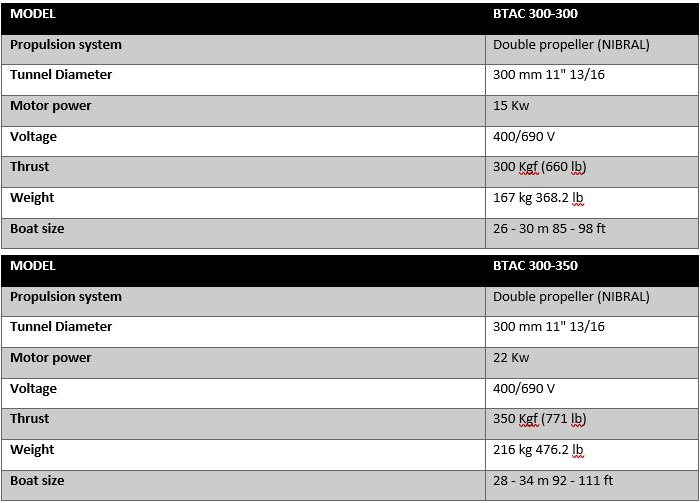The width and height of the screenshot is (700, 503).
Task: Select Tunnel Diameter label in BTAC 300-300 table
Action: click(61, 75)
